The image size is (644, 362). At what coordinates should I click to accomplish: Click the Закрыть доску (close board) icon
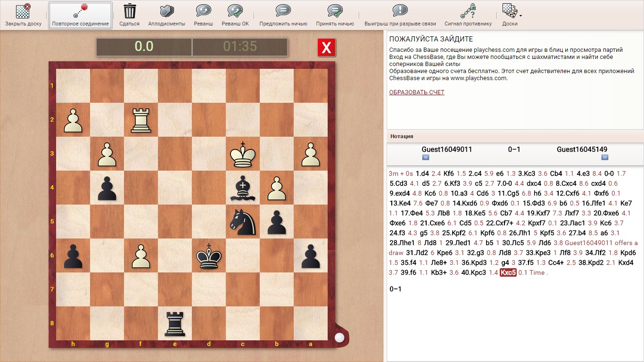pyautogui.click(x=23, y=11)
